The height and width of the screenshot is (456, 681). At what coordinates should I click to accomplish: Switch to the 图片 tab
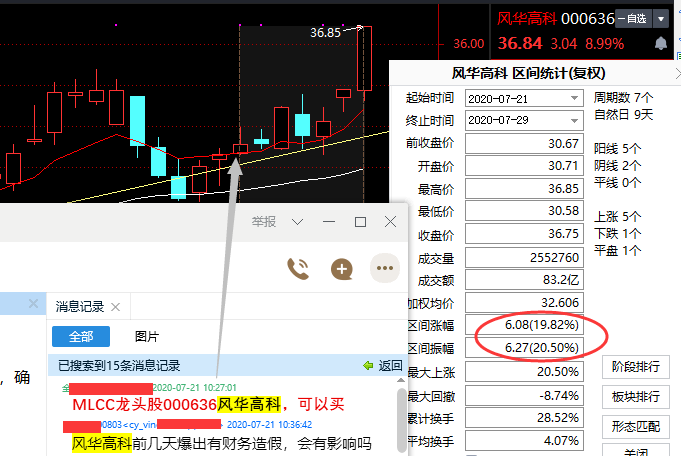pyautogui.click(x=147, y=337)
